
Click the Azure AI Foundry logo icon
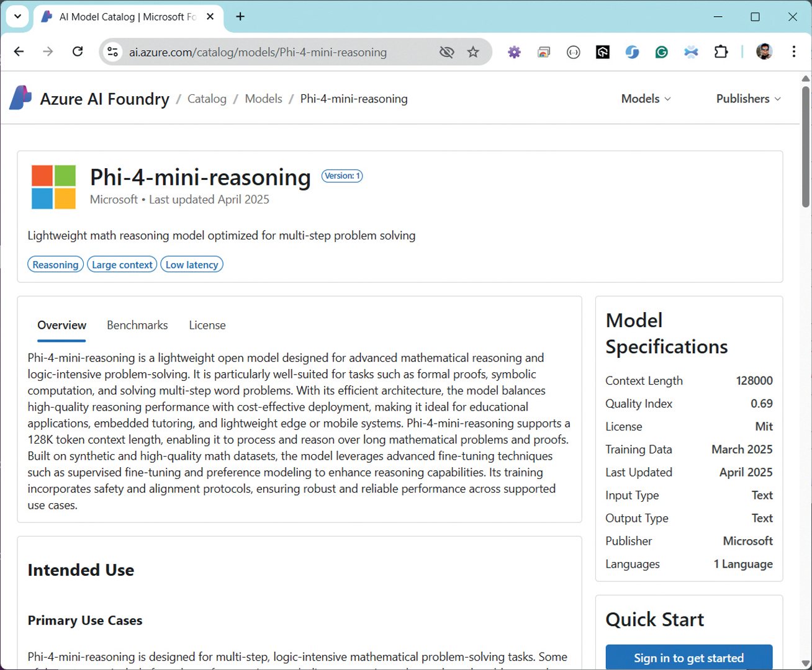coord(20,98)
